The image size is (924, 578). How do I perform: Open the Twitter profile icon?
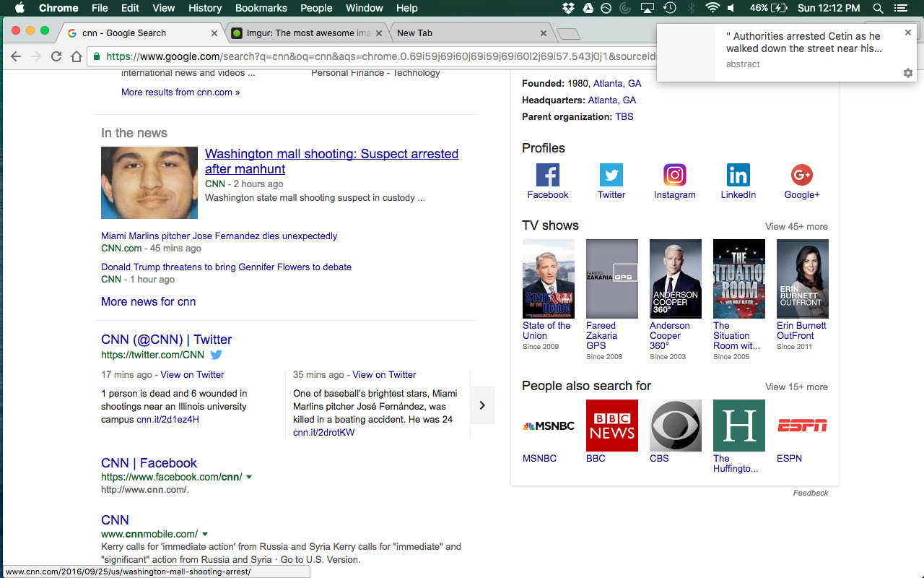tap(611, 175)
